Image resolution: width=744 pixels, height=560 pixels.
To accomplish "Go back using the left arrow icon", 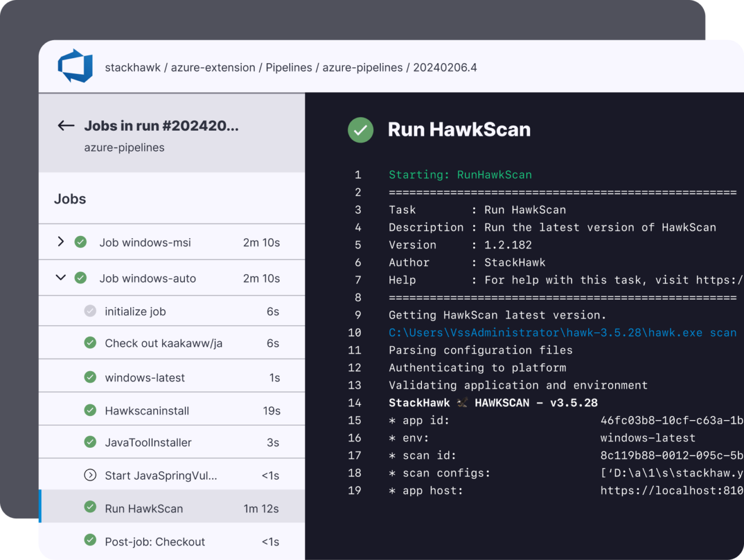I will pos(66,125).
